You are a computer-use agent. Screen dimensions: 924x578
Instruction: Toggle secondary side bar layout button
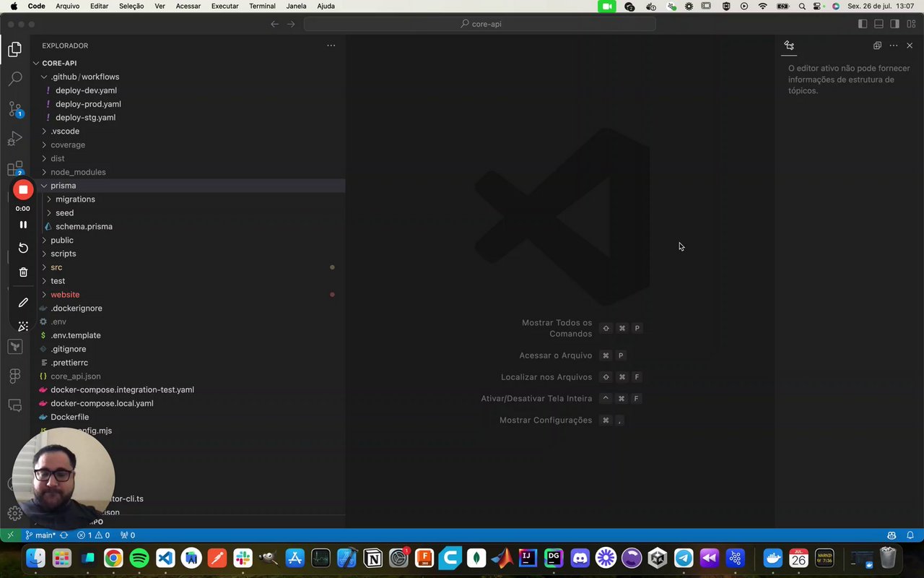894,24
